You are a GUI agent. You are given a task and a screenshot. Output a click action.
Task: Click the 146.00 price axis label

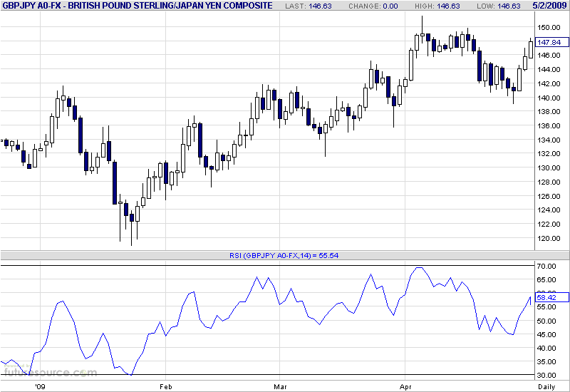(549, 56)
